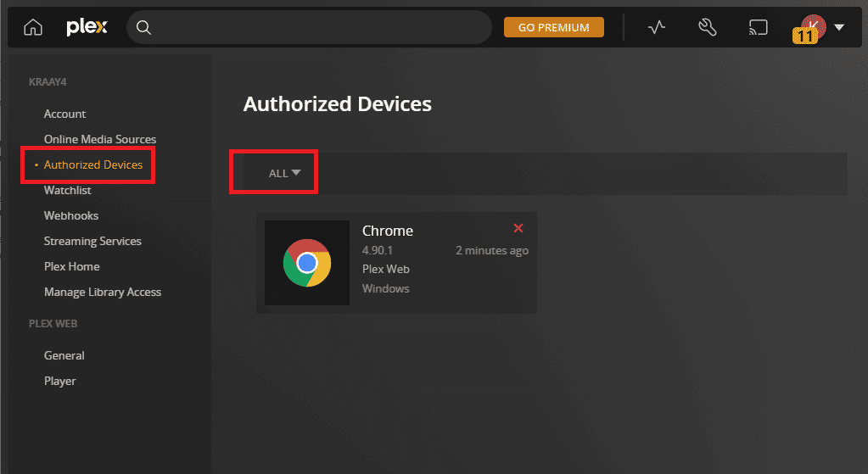868x474 pixels.
Task: Click the Plex Web label
Action: tap(386, 270)
